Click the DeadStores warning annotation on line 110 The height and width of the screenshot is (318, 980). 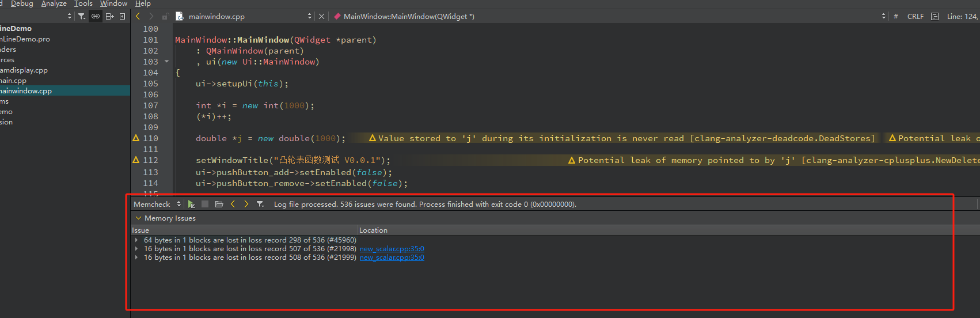622,138
